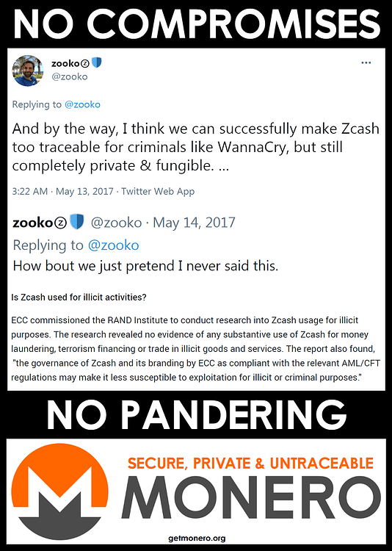Click the 'Is Zcash used for illicit activities?' heading
The height and width of the screenshot is (551, 392).
[x=79, y=298]
